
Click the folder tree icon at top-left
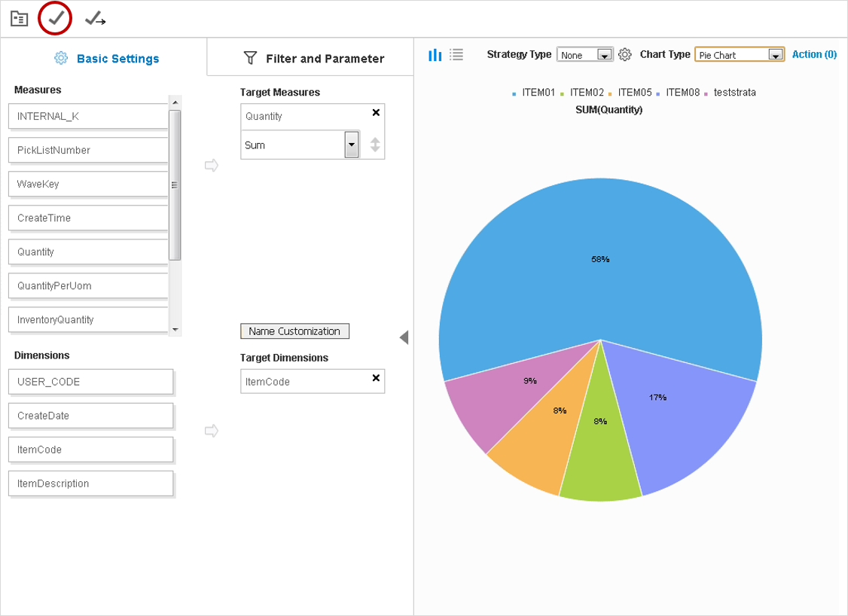click(x=19, y=19)
